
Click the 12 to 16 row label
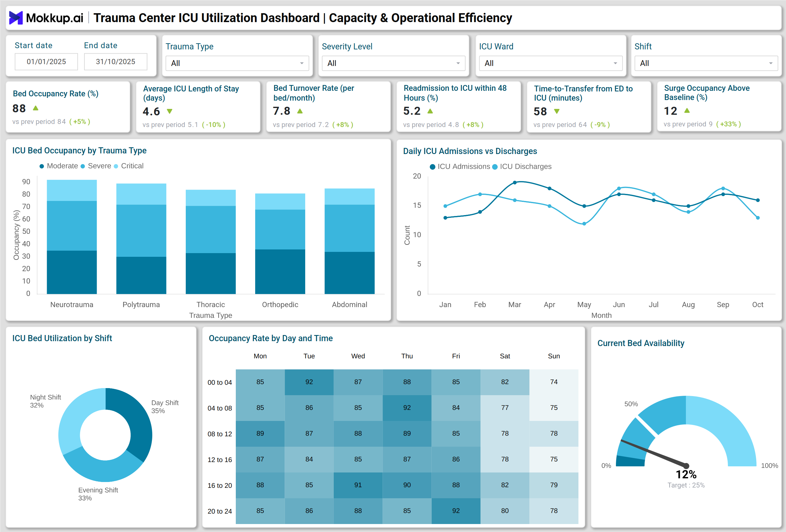tap(220, 460)
